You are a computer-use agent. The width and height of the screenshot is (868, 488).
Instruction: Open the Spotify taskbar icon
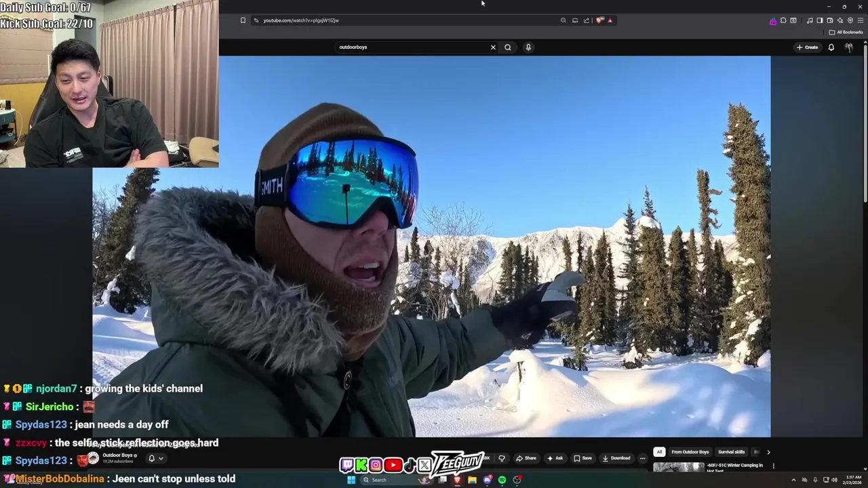(x=502, y=480)
